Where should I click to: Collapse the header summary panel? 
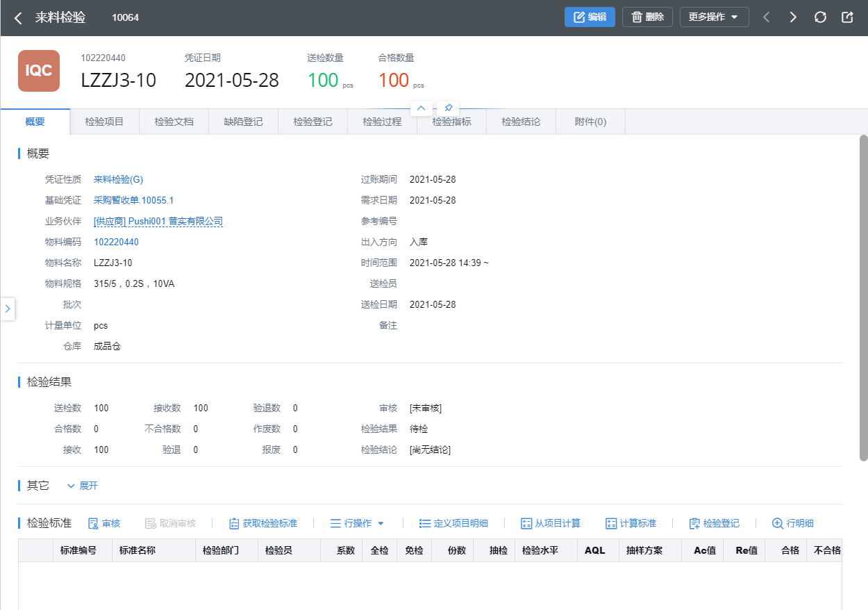(x=422, y=108)
